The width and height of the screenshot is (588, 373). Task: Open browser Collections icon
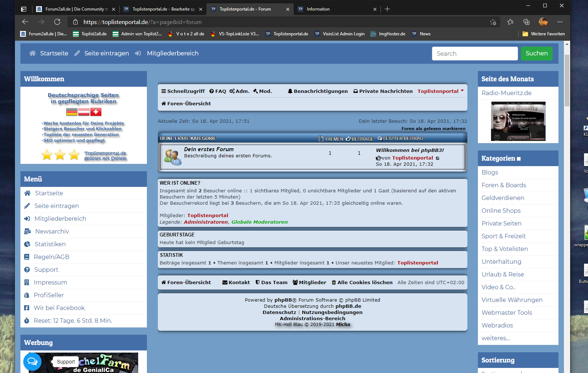[526, 22]
